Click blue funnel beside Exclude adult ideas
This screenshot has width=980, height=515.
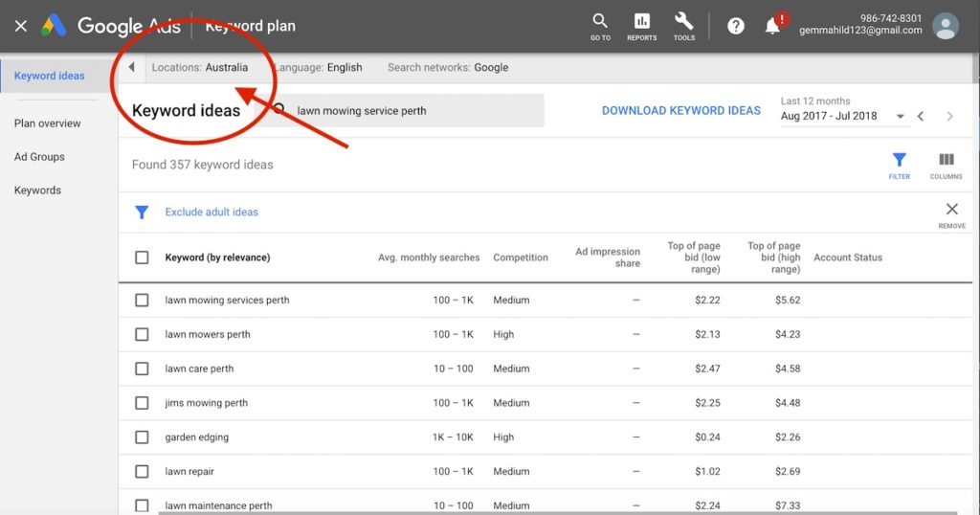142,213
